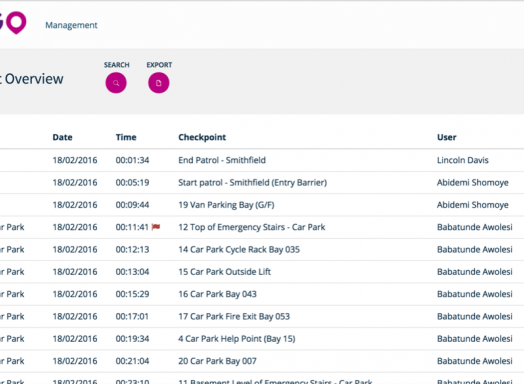Image resolution: width=524 pixels, height=384 pixels.
Task: Click the magenta Search magnifier button
Action: (116, 83)
